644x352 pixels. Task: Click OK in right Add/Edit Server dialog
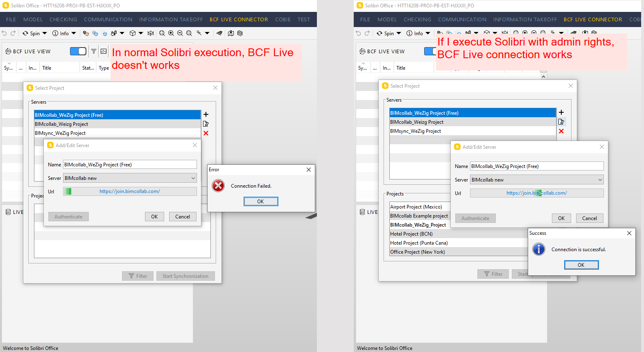tap(561, 218)
